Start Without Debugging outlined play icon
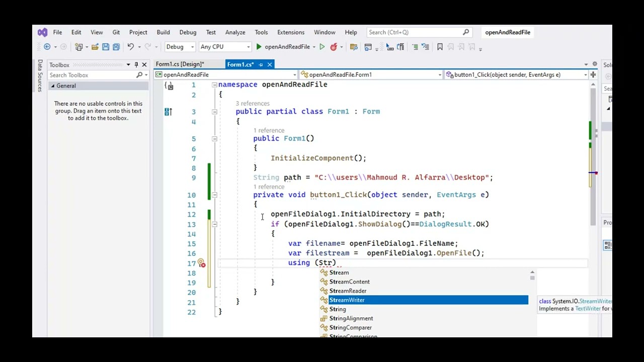This screenshot has height=362, width=644. click(x=322, y=47)
